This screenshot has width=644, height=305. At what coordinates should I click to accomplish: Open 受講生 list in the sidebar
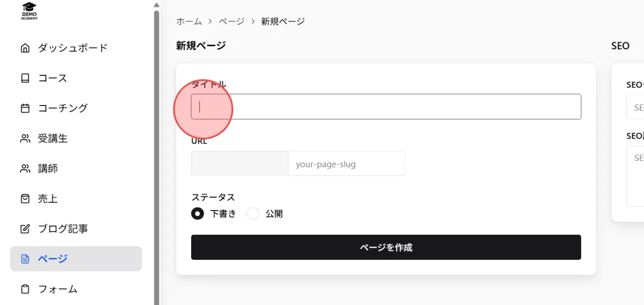coord(76,139)
